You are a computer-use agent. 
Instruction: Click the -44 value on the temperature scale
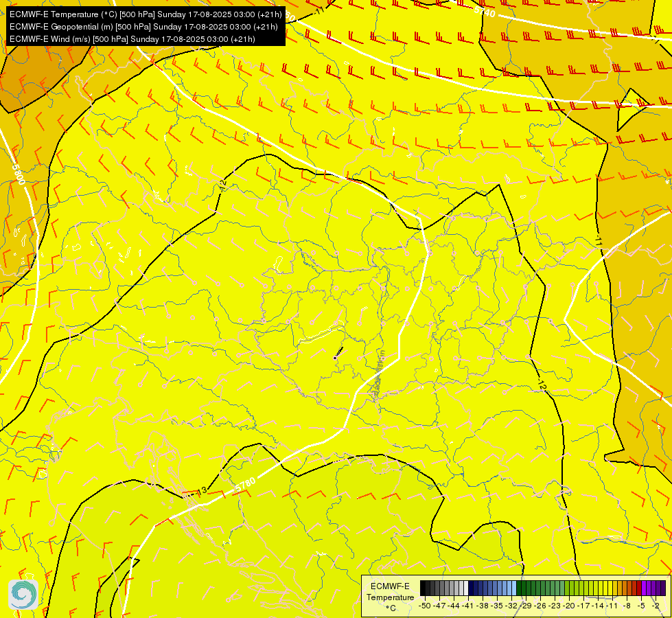click(x=454, y=606)
